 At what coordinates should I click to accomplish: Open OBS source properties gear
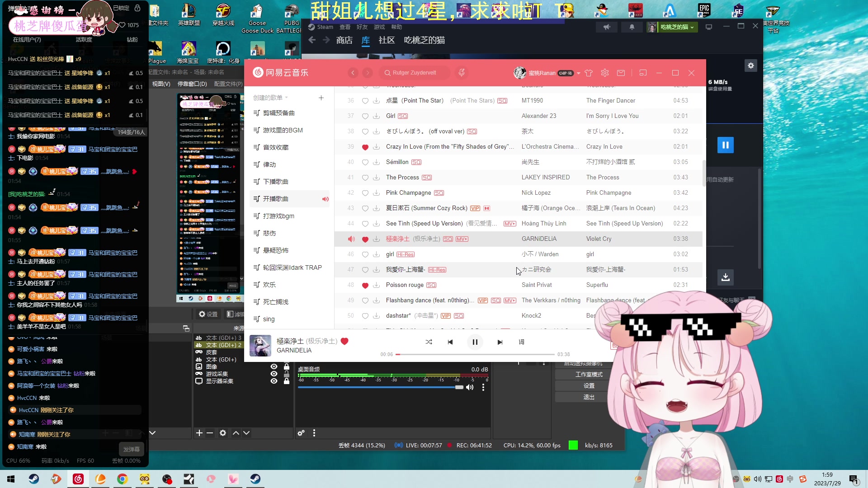pos(223,433)
